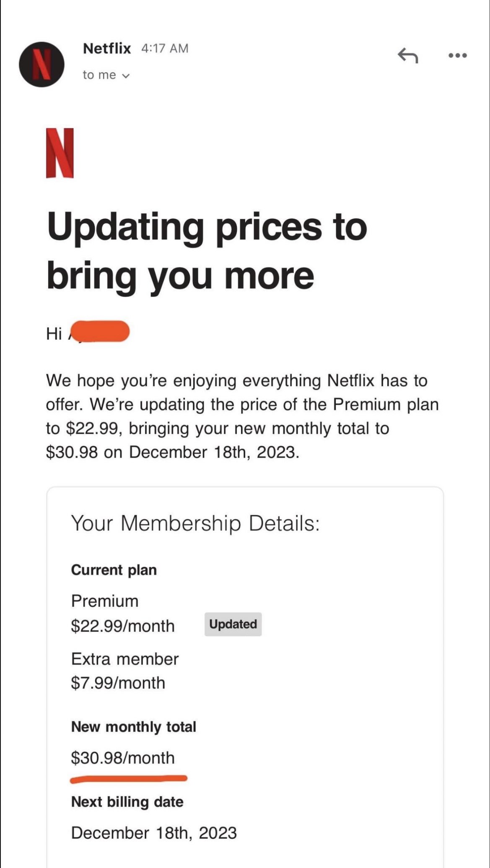
Task: Tap the redacted name after 'Hi'
Action: tap(99, 332)
